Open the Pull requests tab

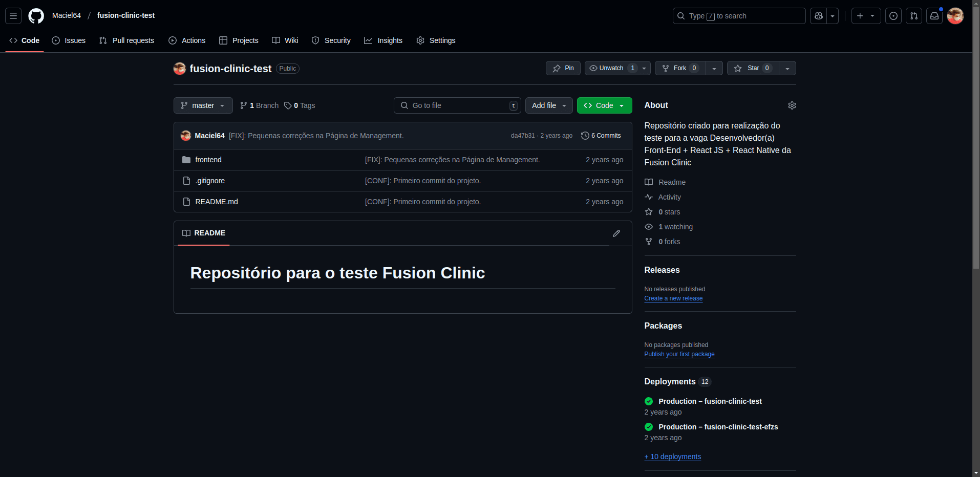pyautogui.click(x=126, y=40)
